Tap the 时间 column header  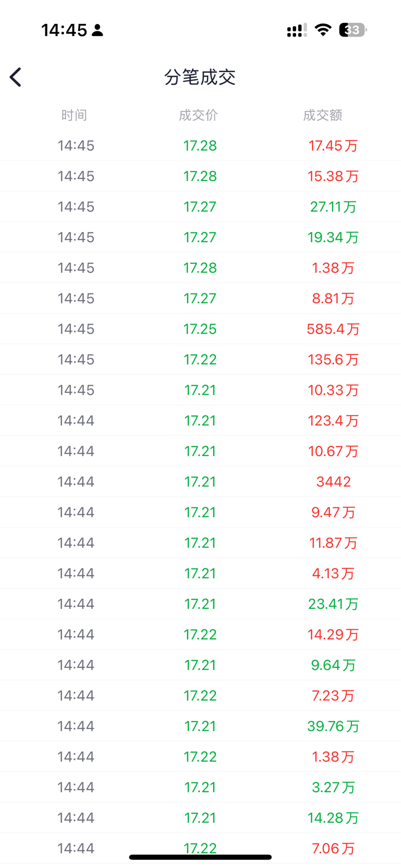coord(74,115)
